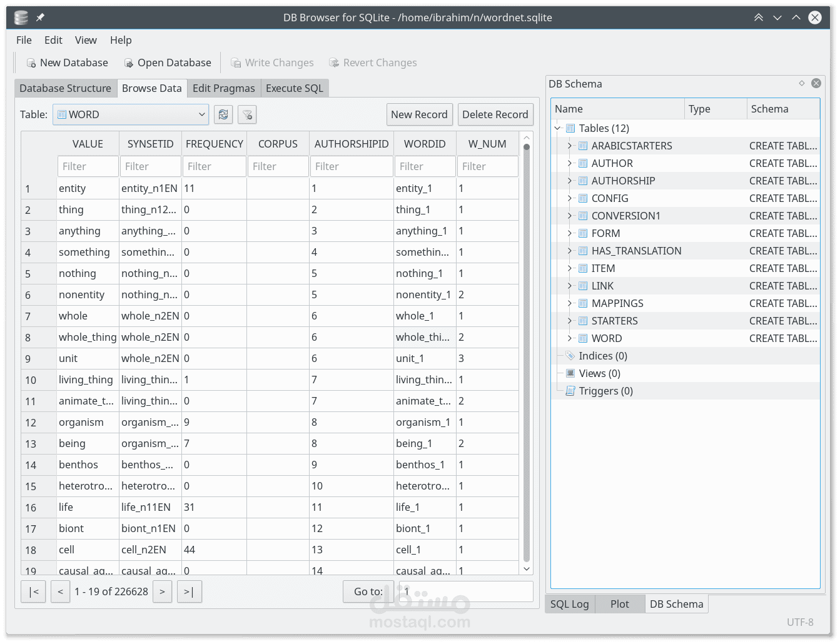Click the Go to row number input field
The width and height of the screenshot is (840, 644).
(x=467, y=591)
